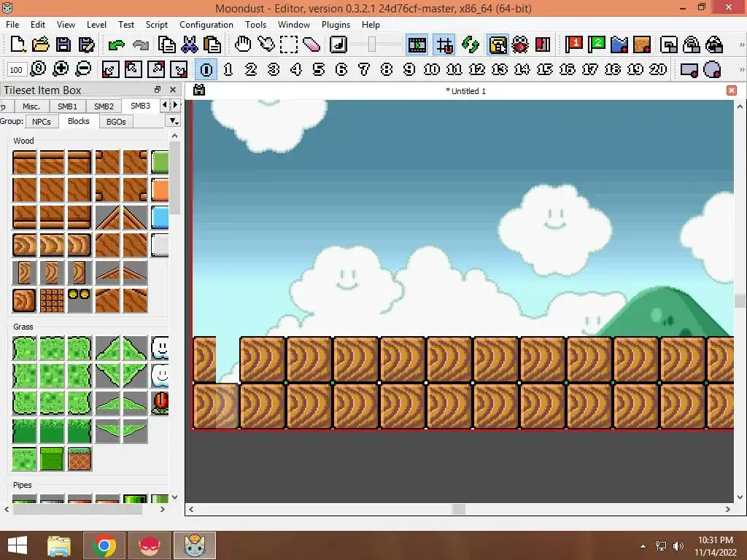Click the Save As toolbar icon

[86, 44]
